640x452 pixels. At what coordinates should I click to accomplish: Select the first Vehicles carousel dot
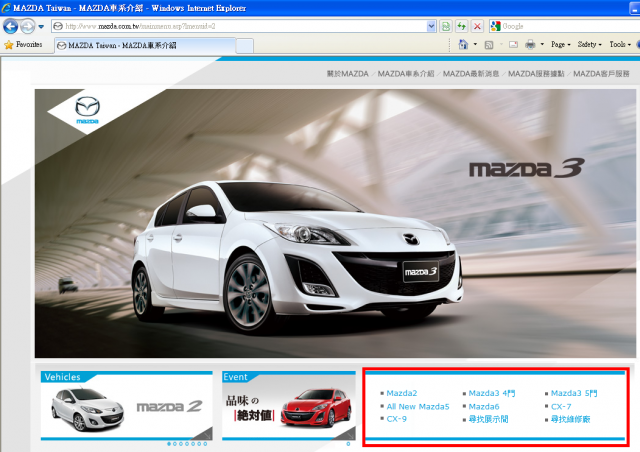point(169,444)
